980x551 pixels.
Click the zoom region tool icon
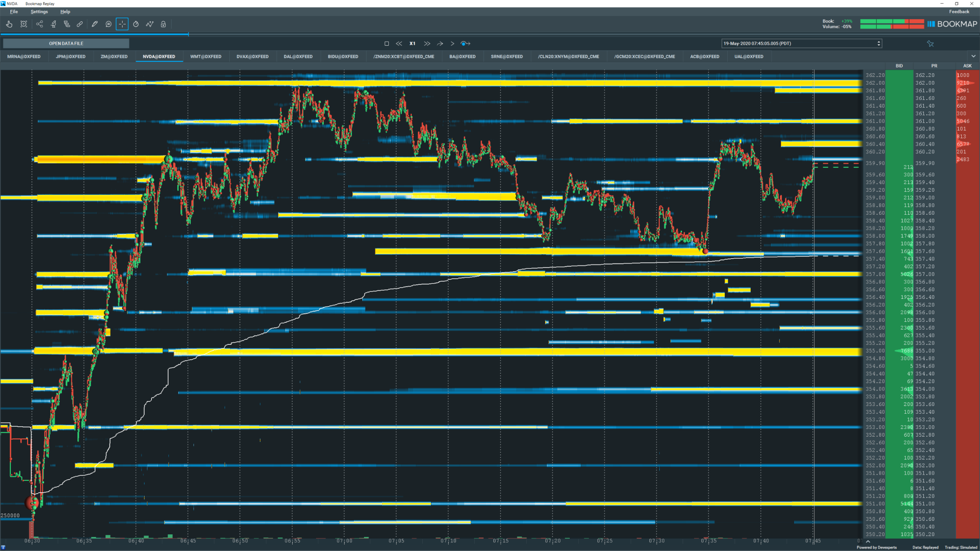24,24
